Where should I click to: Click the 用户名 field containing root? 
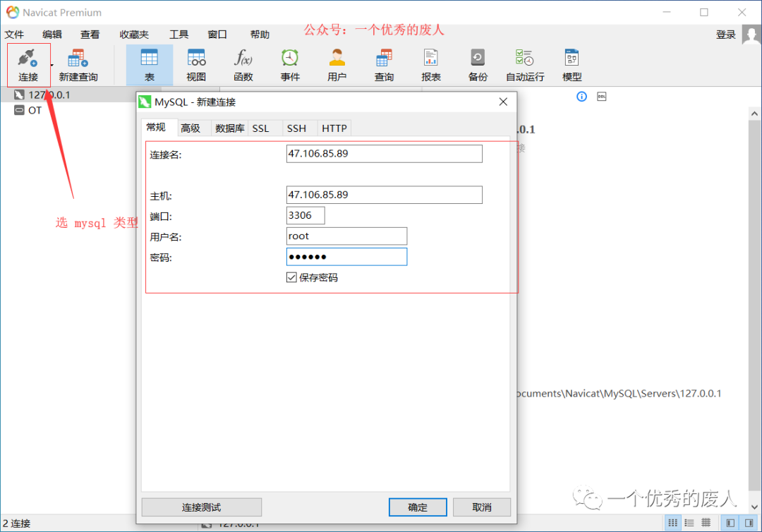coord(346,236)
